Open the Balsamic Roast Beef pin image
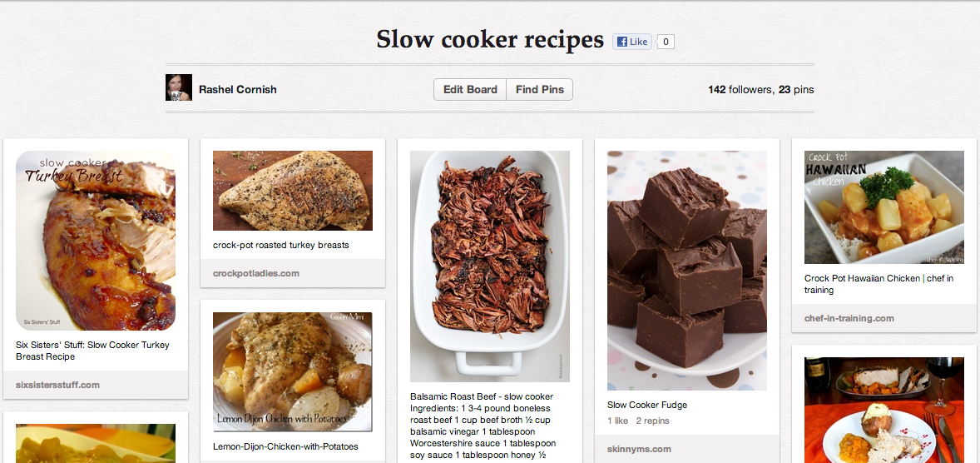 click(x=490, y=266)
